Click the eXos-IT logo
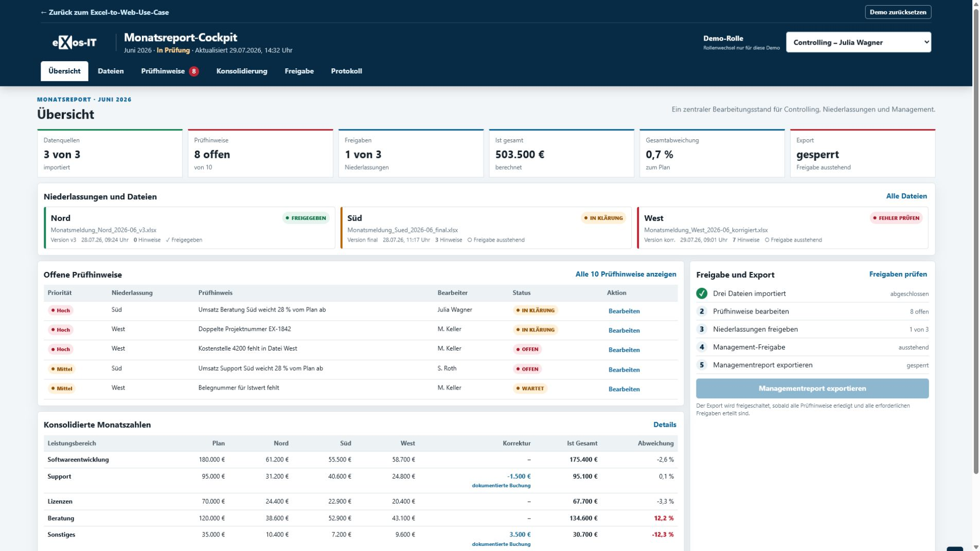The height and width of the screenshot is (551, 980). (x=75, y=43)
